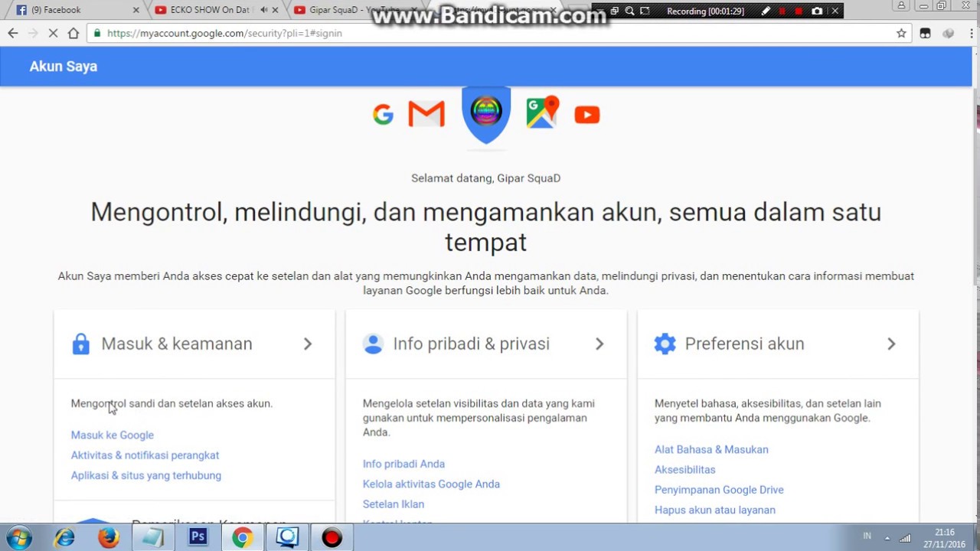Bookmark this page with the star icon

(901, 33)
